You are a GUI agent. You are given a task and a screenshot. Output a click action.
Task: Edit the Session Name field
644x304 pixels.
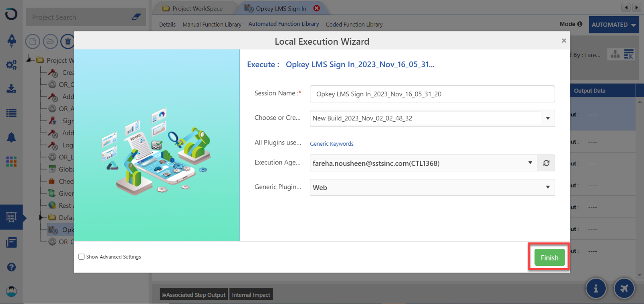pos(432,94)
